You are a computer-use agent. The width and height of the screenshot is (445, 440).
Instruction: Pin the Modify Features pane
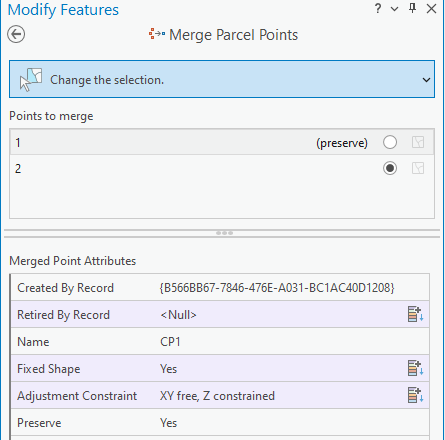click(413, 8)
